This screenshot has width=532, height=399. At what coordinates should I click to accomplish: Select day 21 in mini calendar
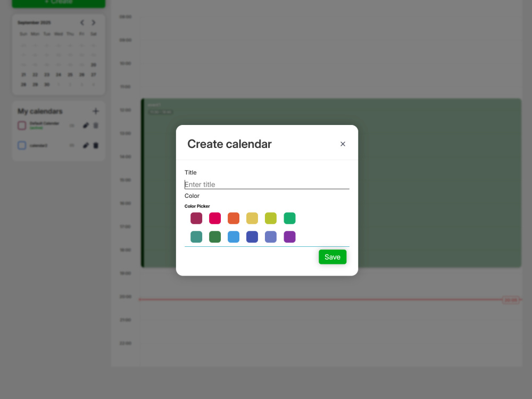23,74
